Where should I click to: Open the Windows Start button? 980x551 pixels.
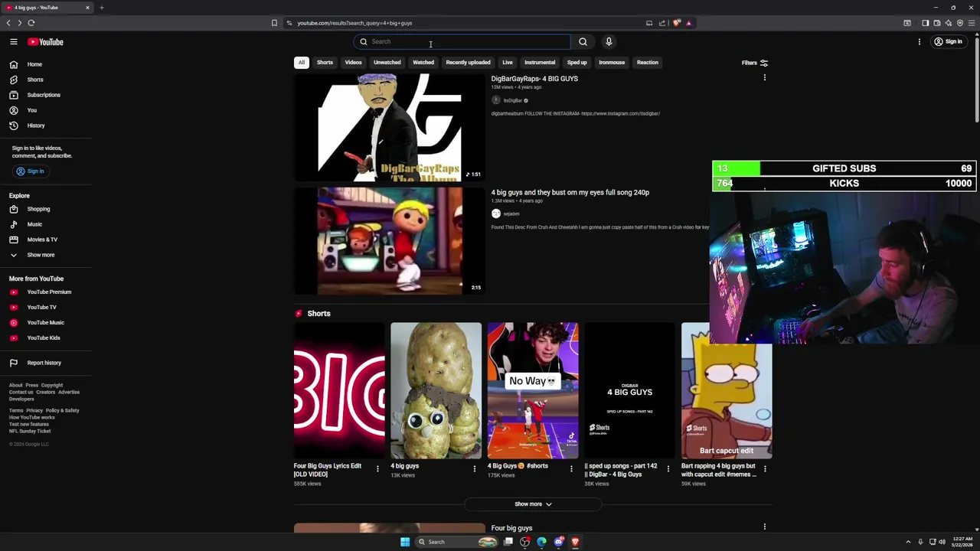(x=405, y=542)
